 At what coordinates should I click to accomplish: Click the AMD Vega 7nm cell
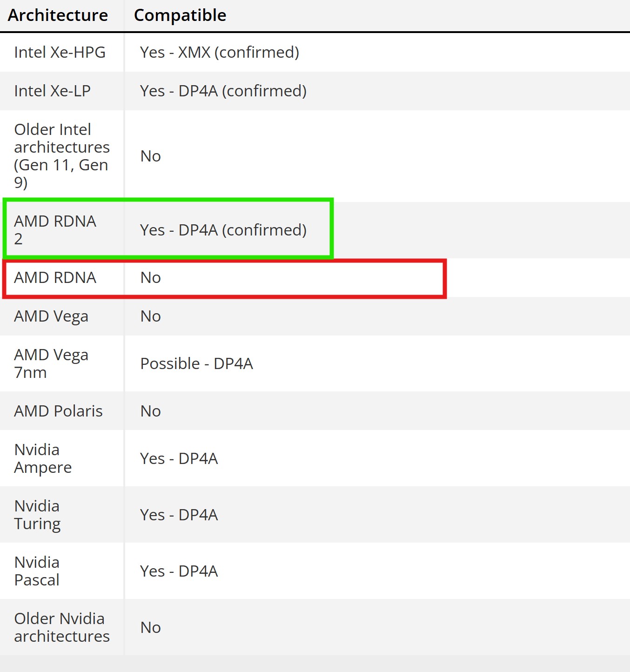pyautogui.click(x=51, y=363)
